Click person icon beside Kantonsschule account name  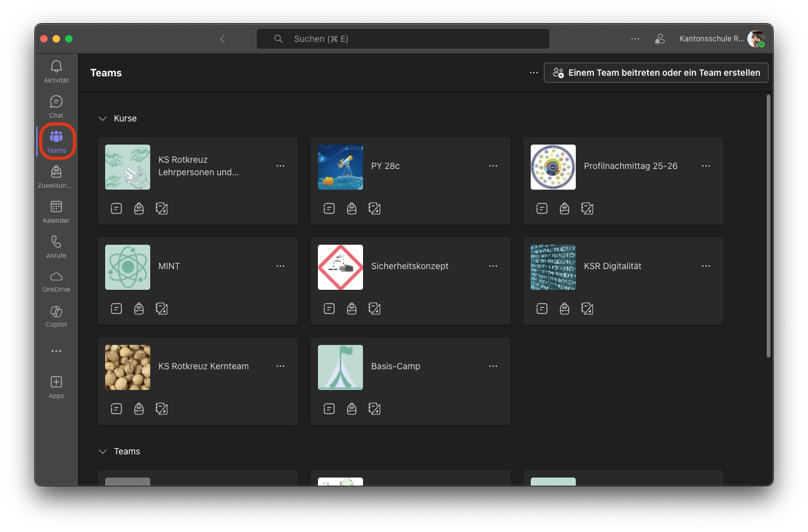[x=659, y=39]
